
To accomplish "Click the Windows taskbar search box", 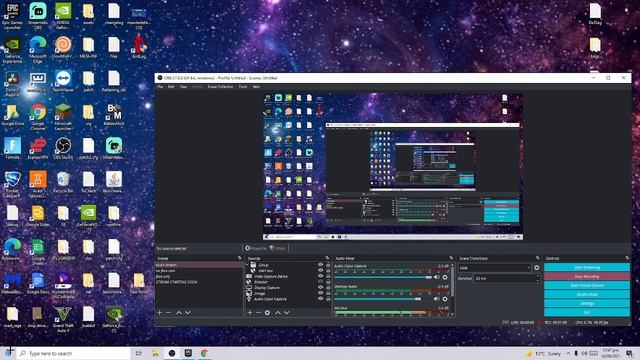I will (x=73, y=353).
